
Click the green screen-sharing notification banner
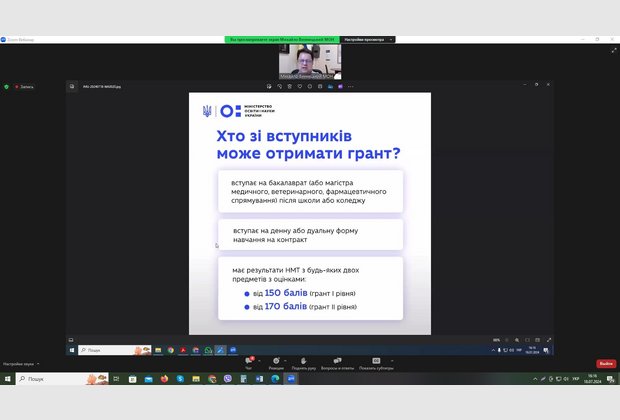tap(281, 39)
